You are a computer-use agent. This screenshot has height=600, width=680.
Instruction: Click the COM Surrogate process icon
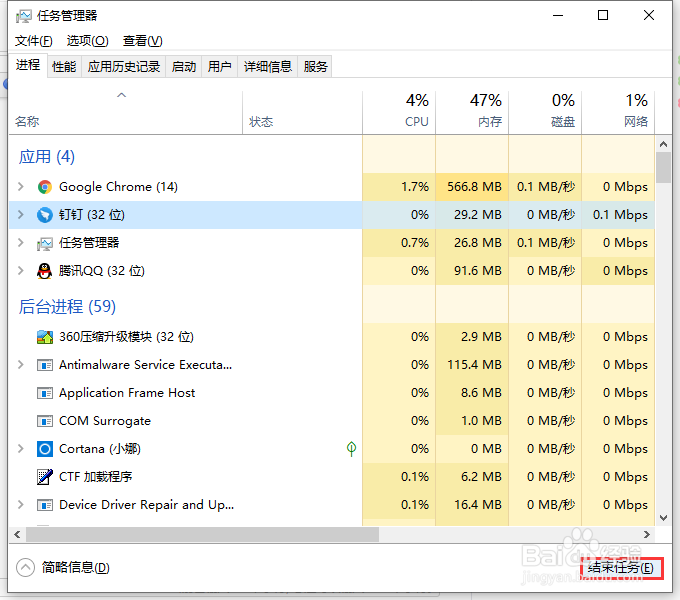click(45, 421)
